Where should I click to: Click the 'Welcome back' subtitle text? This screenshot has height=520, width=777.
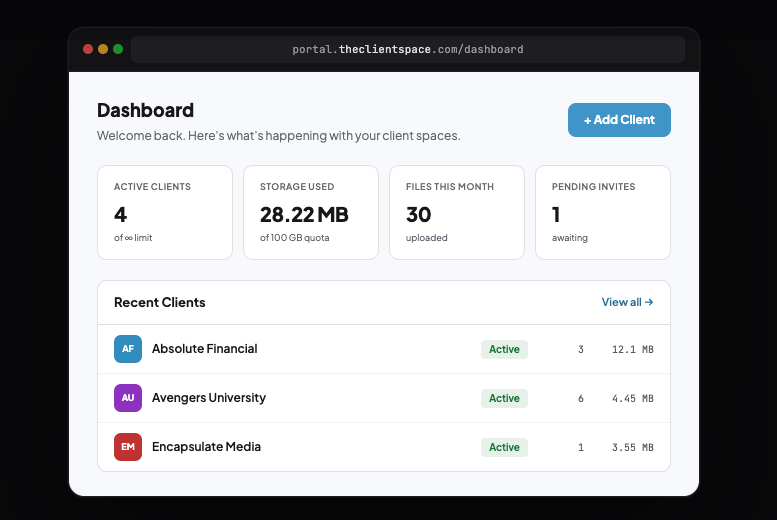click(x=278, y=136)
